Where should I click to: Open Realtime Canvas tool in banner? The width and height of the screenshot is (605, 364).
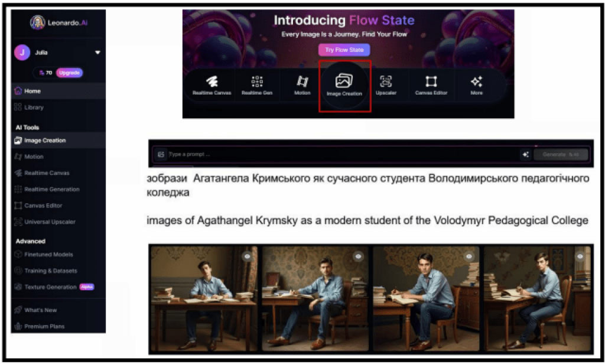coord(212,85)
